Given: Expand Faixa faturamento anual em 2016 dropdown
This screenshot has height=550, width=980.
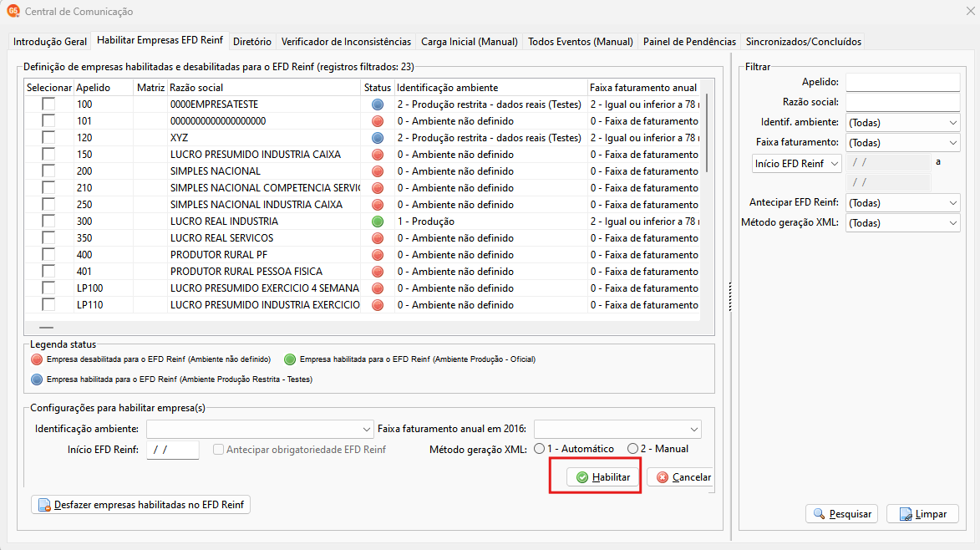Looking at the screenshot, I should click(x=617, y=430).
